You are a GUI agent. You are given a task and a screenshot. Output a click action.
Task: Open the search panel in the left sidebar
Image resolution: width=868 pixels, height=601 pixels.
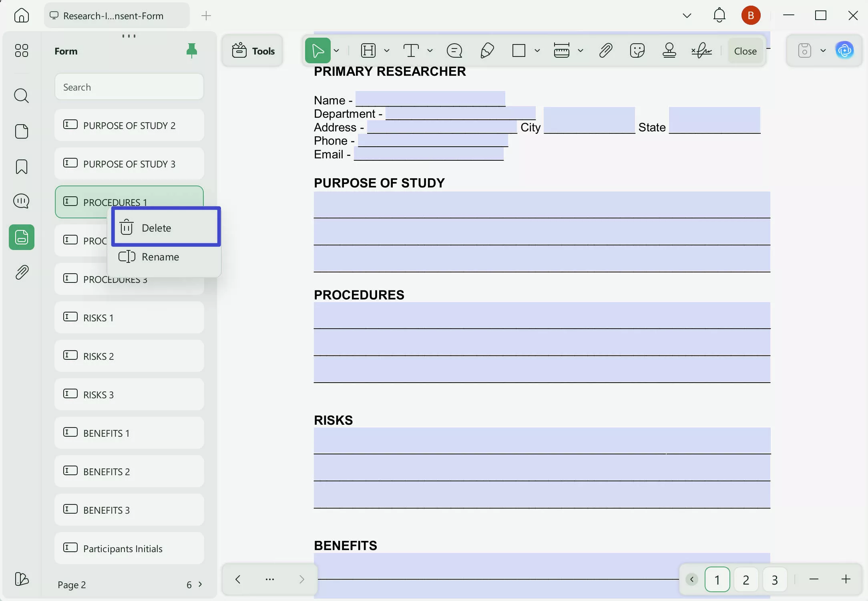tap(21, 96)
